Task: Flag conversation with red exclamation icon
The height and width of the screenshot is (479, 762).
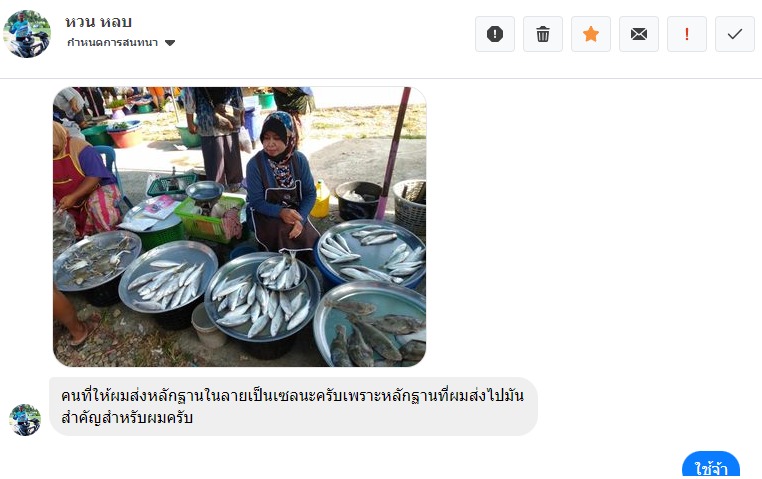Action: pyautogui.click(x=687, y=34)
